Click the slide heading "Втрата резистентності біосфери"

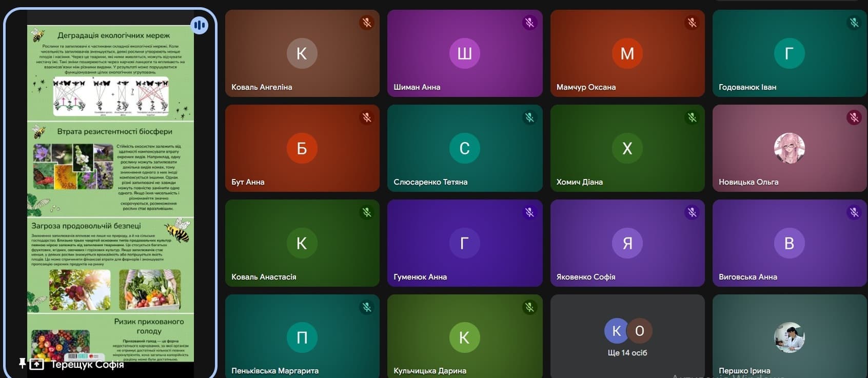114,131
